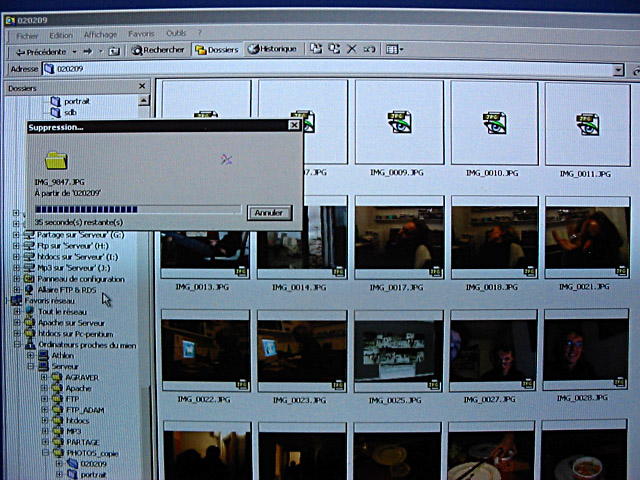
Task: Click the Apache sur Serveur folder icon
Action: tap(29, 322)
